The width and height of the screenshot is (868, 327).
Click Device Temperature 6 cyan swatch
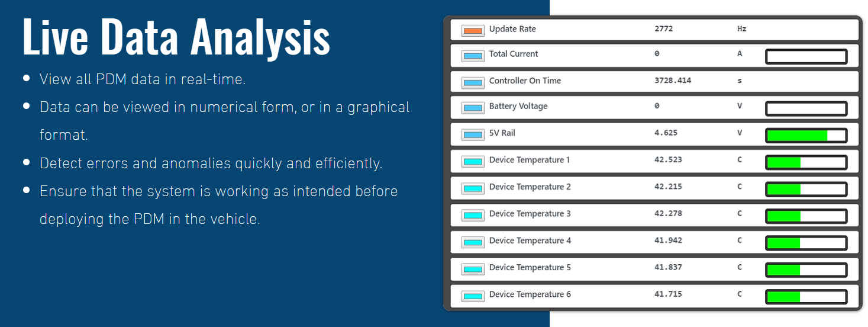[x=473, y=296]
